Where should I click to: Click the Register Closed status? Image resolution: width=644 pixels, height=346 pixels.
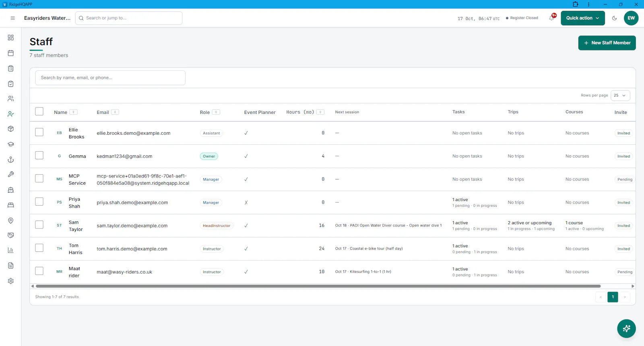pyautogui.click(x=522, y=18)
